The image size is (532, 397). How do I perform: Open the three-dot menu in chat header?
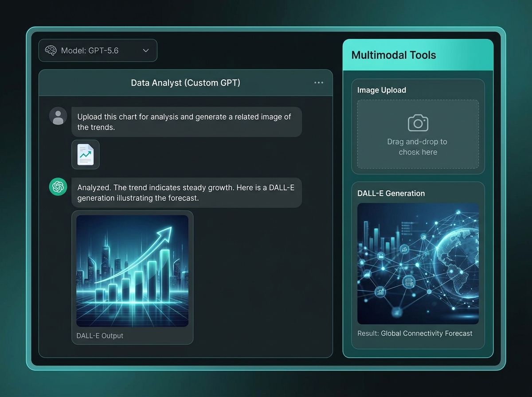point(318,82)
